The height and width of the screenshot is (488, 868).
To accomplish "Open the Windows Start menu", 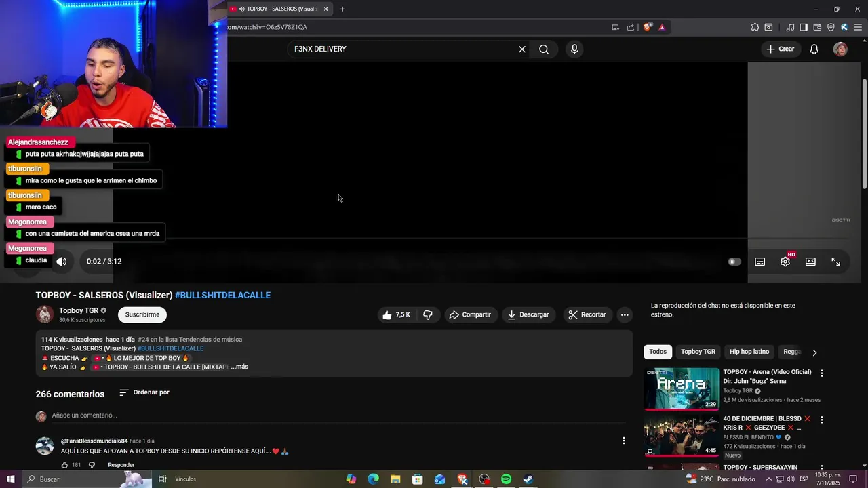I will point(10,479).
